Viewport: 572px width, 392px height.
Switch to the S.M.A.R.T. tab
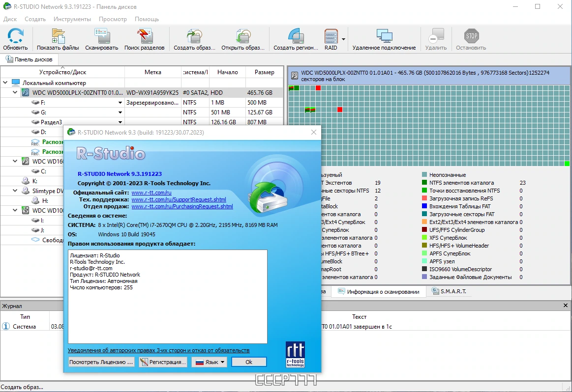click(449, 291)
